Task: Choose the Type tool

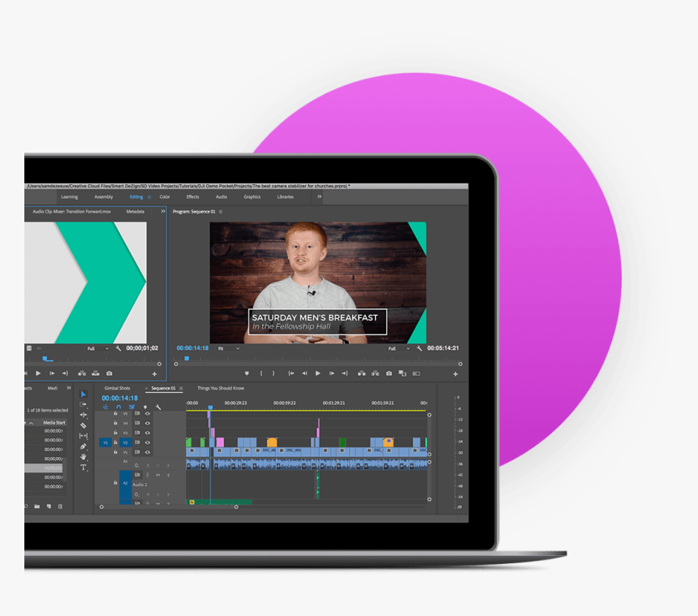Action: [x=83, y=467]
